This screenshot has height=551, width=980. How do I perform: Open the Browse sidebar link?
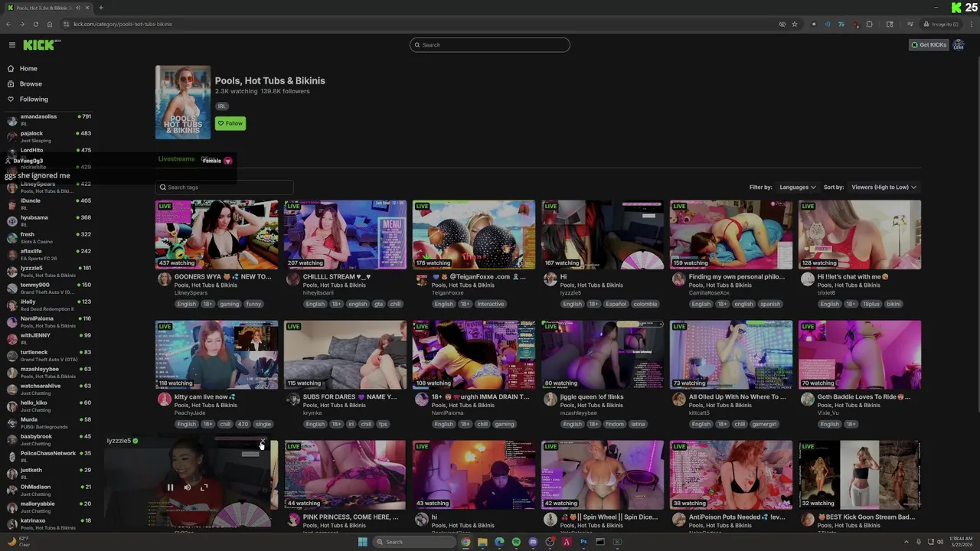(x=31, y=84)
